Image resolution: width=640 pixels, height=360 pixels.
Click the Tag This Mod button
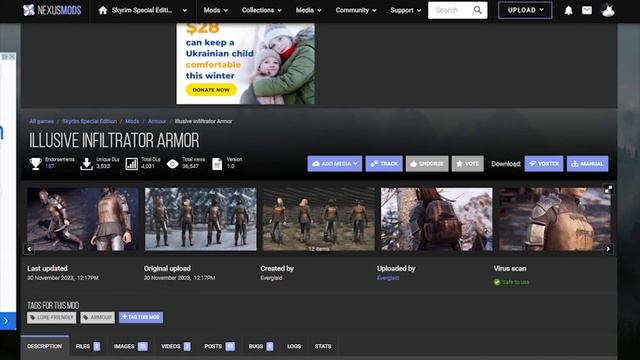[141, 317]
